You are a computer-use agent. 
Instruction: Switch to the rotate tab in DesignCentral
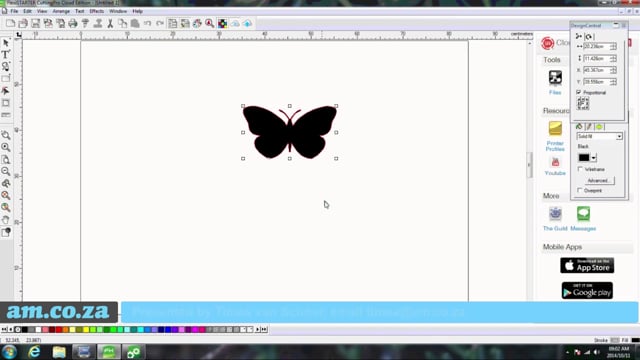coord(589,36)
